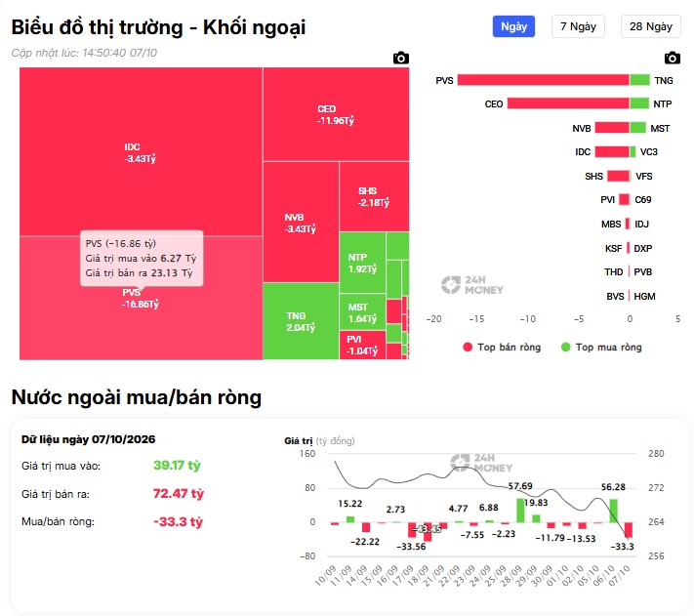
Task: Click the CEO -11.96Tỷ treemap block
Action: click(336, 114)
